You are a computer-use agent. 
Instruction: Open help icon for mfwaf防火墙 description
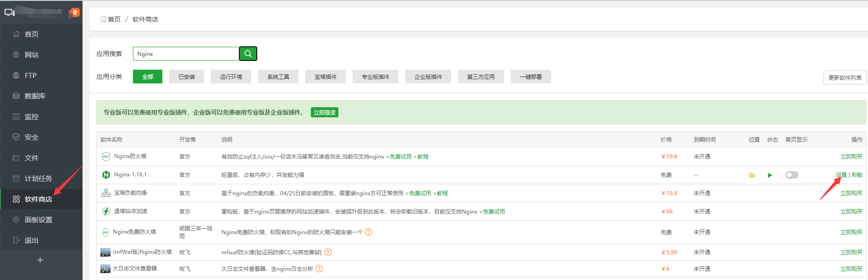pos(328,252)
